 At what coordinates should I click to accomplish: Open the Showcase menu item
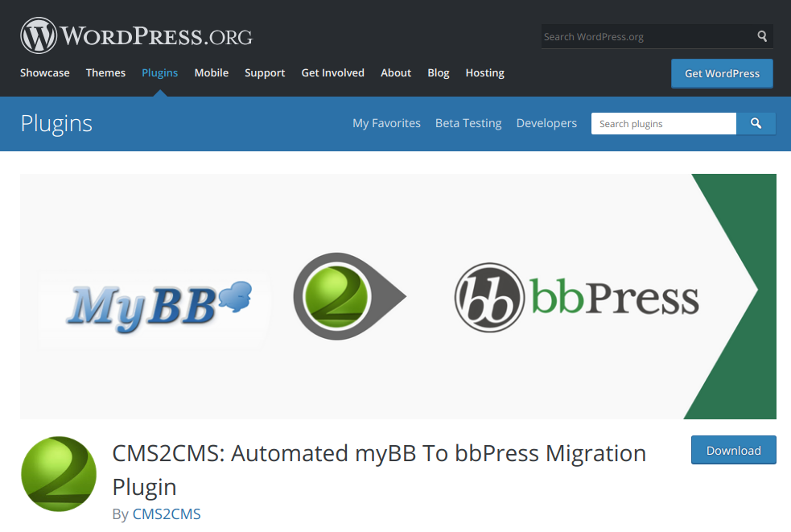[45, 72]
